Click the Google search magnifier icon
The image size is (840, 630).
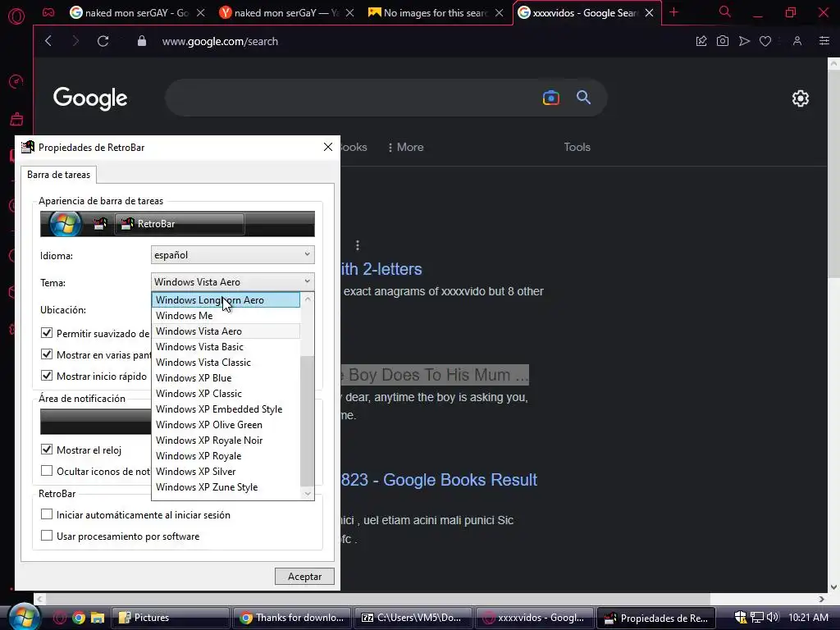pyautogui.click(x=583, y=98)
